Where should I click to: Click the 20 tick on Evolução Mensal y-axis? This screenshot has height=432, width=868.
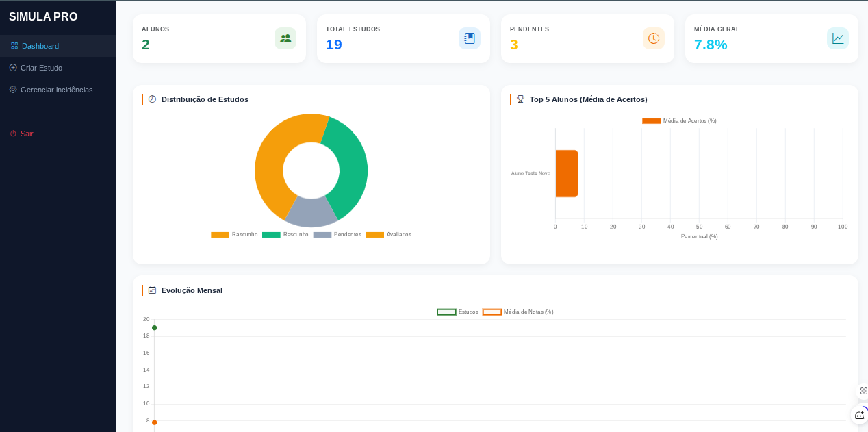coord(146,319)
